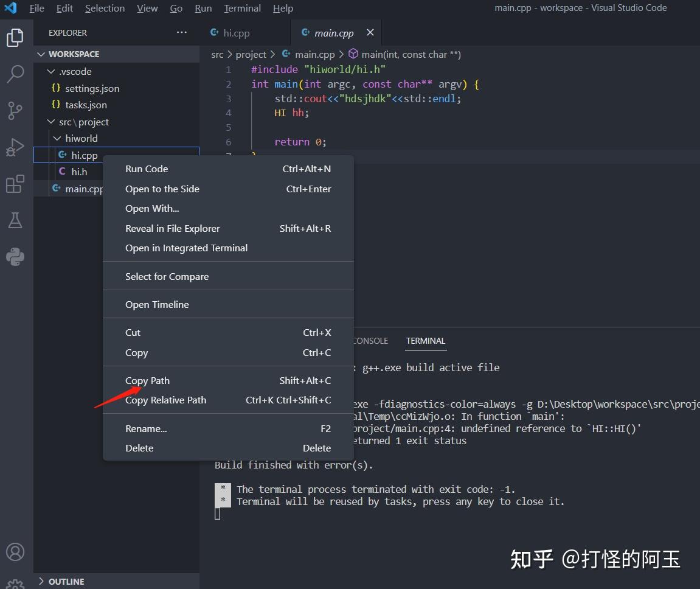Collapse the WORKSPACE section
This screenshot has width=700, height=589.
pyautogui.click(x=41, y=54)
